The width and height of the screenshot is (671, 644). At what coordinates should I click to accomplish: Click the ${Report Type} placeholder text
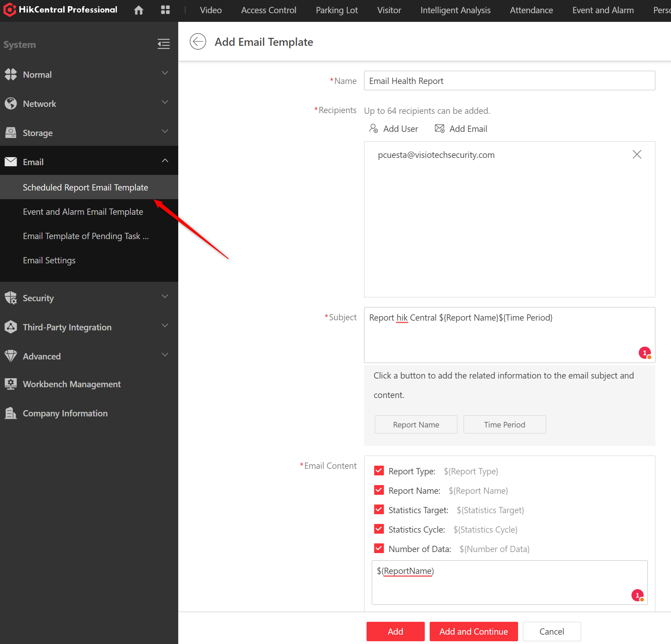(471, 471)
